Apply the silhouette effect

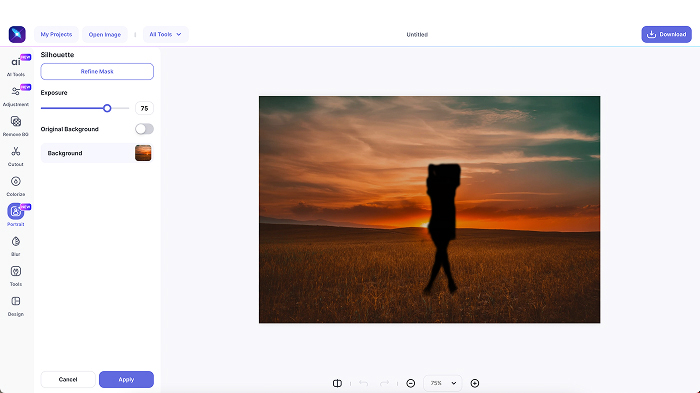click(126, 380)
